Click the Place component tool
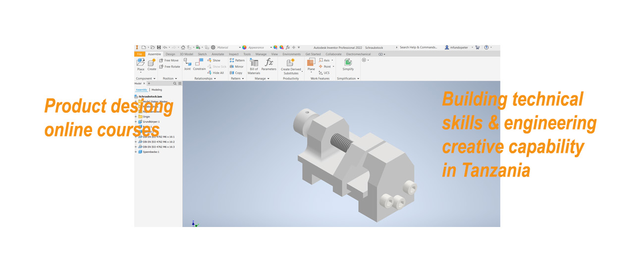 click(x=141, y=64)
